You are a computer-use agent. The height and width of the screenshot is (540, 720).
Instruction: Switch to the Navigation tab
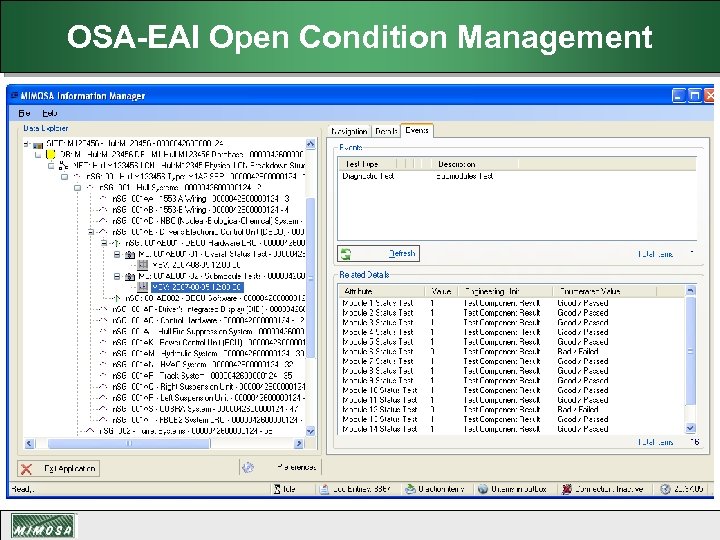pos(349,131)
